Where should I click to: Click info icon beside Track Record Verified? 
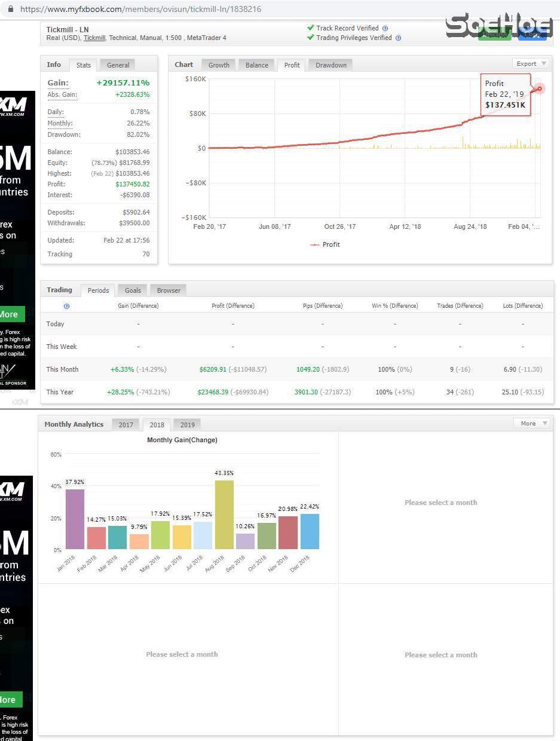[x=385, y=28]
